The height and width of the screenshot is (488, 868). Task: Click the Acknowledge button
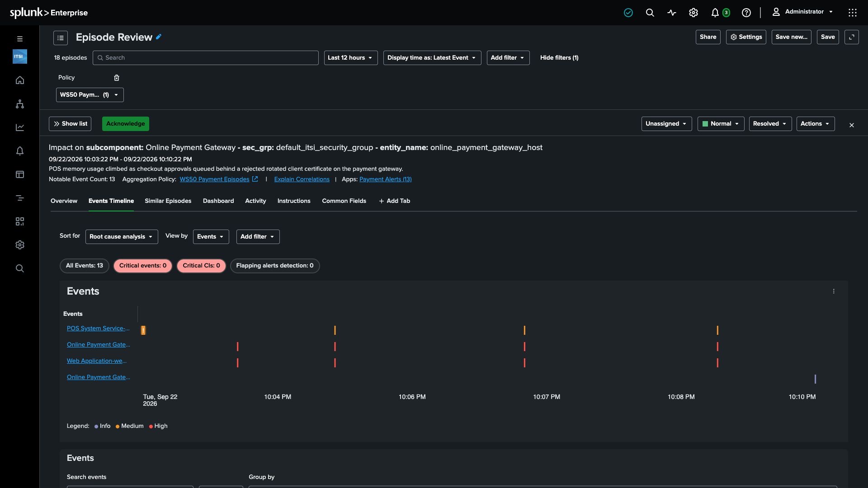click(126, 124)
